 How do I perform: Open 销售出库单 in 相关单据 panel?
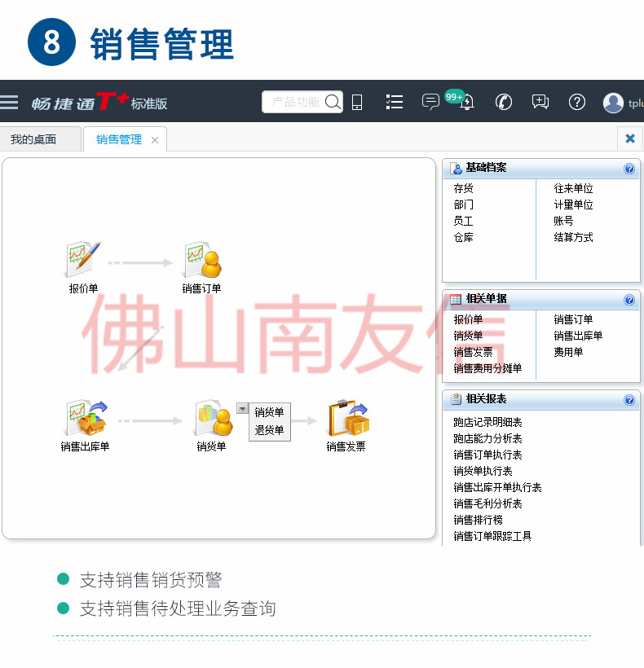(x=578, y=336)
